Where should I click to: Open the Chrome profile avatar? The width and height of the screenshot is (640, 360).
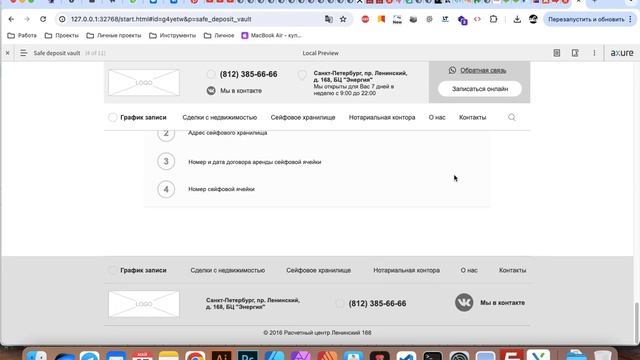533,19
